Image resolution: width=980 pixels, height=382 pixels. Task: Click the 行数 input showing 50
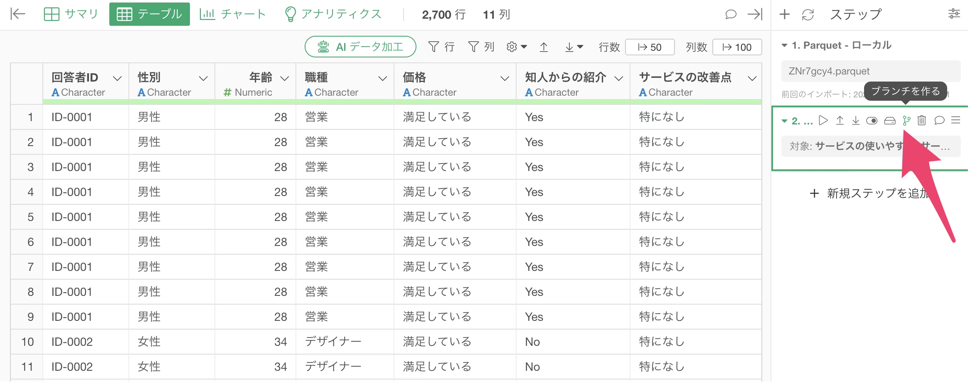[650, 47]
